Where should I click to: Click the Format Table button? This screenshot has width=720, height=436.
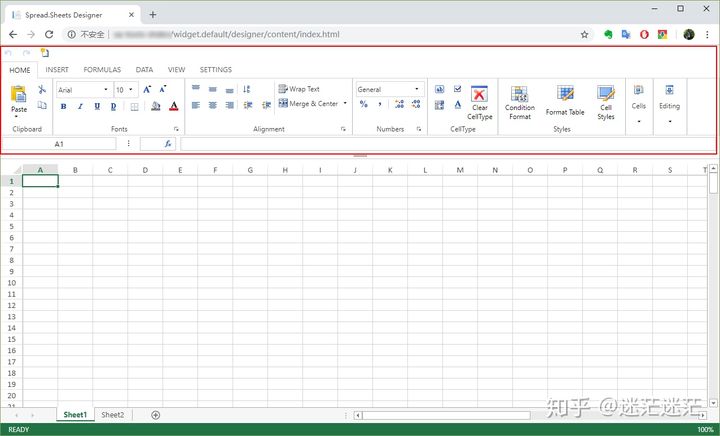click(565, 101)
